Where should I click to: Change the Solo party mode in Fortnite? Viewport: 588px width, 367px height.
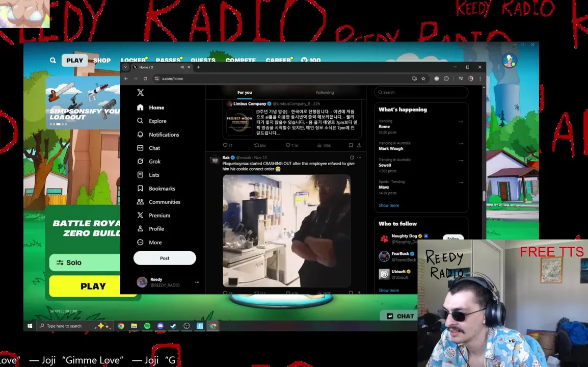click(x=85, y=263)
